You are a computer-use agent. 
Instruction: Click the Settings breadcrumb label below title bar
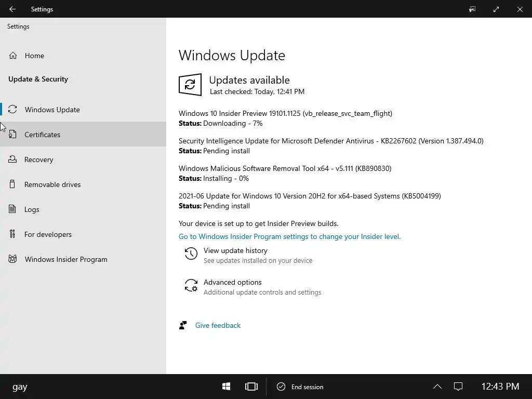[18, 26]
